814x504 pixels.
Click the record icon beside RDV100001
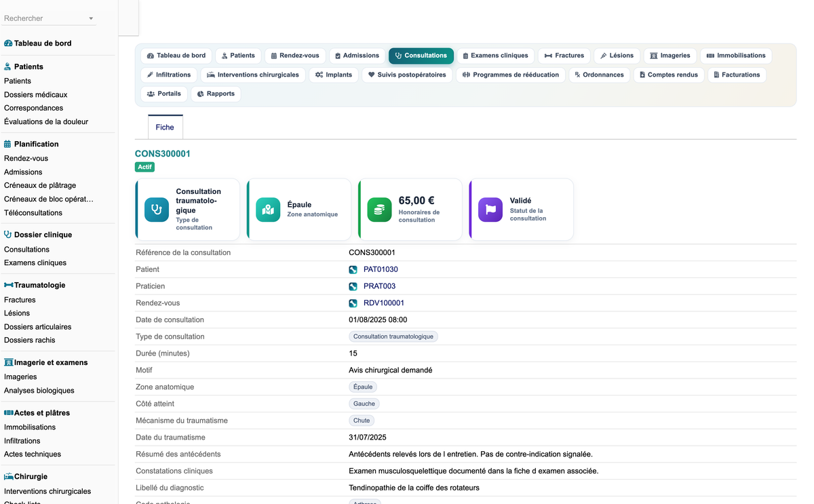click(x=353, y=303)
